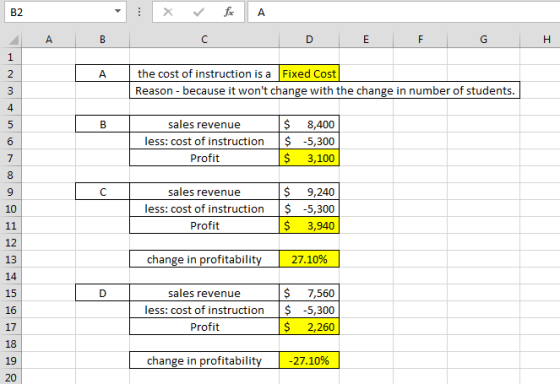
Task: Click the Enter checkmark formula bar icon
Action: point(198,12)
